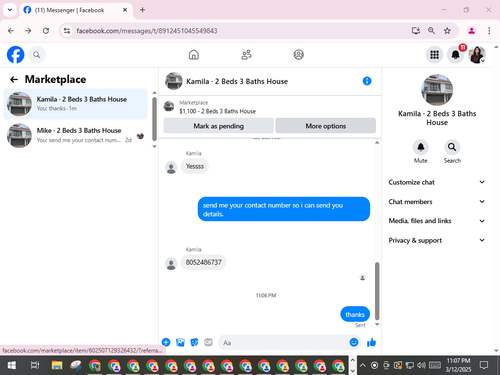Click the chat header title Kamila - 2 Beds 3 Baths House
500x375 pixels.
coord(237,81)
